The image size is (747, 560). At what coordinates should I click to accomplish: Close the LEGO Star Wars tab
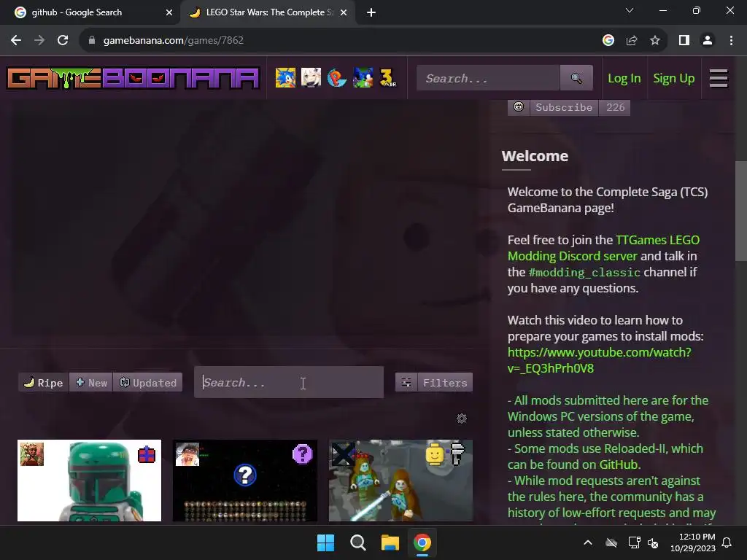(x=344, y=12)
